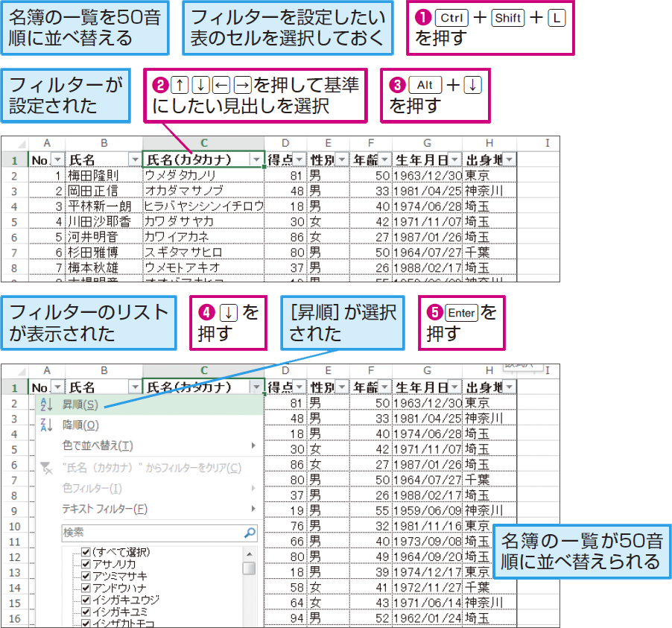Screen dimensions: 672x628
Task: Click the magnifier icon in the search box
Action: 250,533
